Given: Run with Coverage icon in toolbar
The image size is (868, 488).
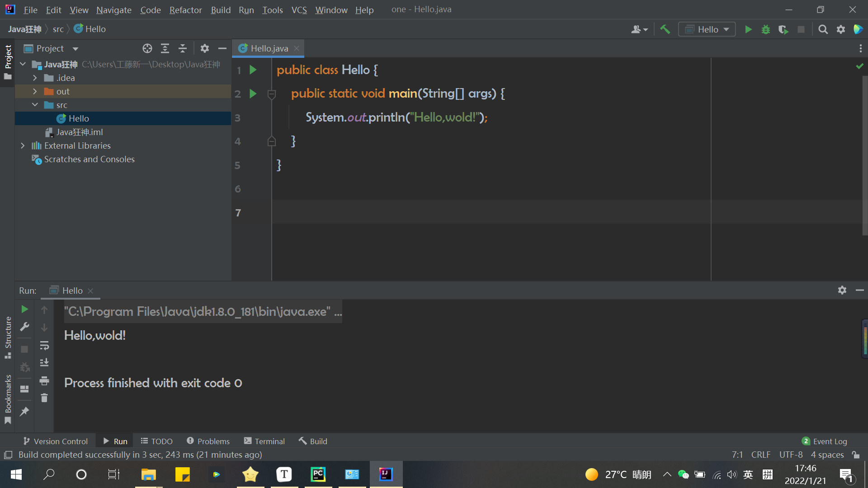Looking at the screenshot, I should pos(783,29).
